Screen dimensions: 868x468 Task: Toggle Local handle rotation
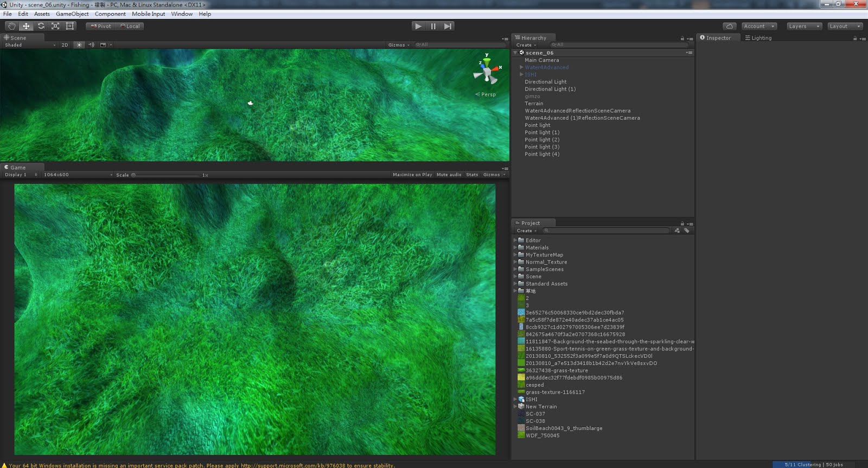coord(130,26)
